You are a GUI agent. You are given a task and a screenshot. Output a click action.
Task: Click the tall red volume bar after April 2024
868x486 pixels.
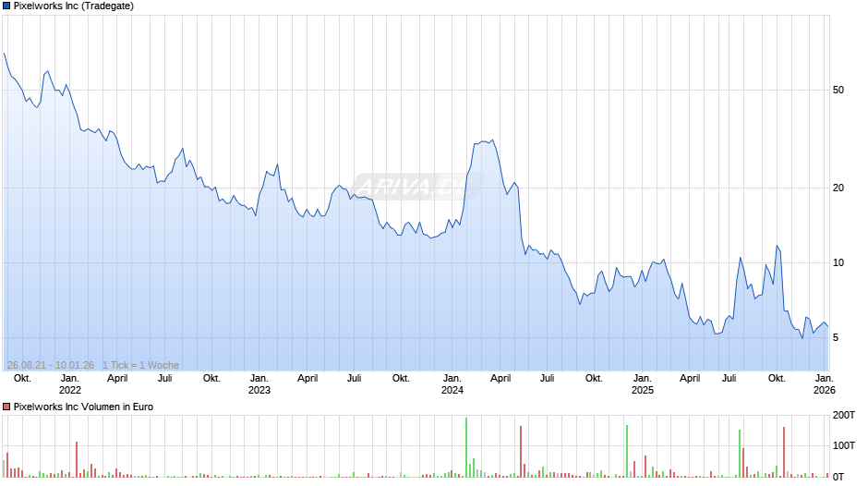521,452
